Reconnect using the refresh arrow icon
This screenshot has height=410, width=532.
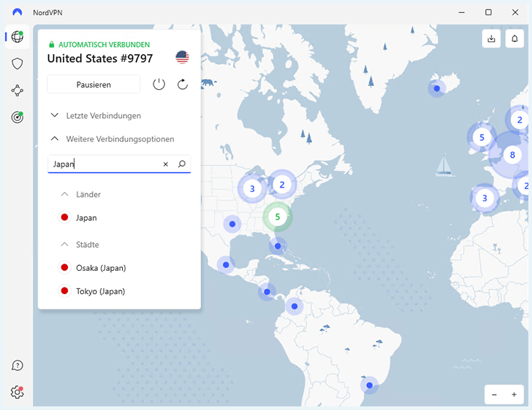click(x=182, y=84)
